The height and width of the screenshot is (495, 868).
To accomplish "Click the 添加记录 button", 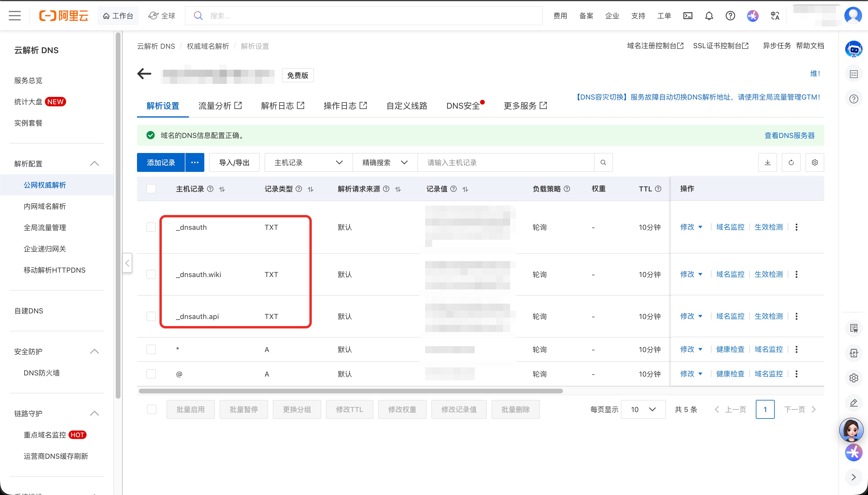I will coord(161,162).
